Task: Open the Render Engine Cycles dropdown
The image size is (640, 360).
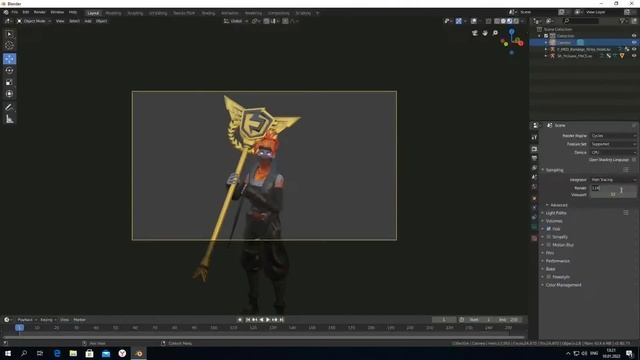Action: [x=613, y=136]
